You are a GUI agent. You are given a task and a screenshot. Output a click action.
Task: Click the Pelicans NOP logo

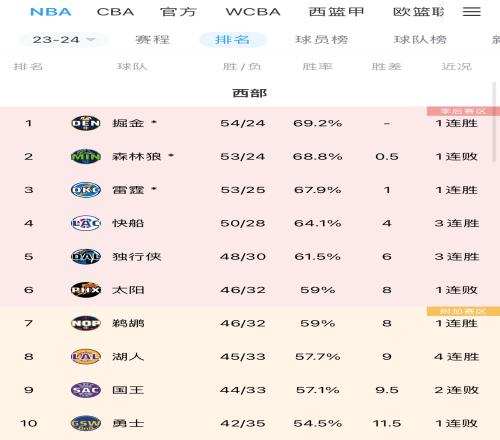[86, 323]
